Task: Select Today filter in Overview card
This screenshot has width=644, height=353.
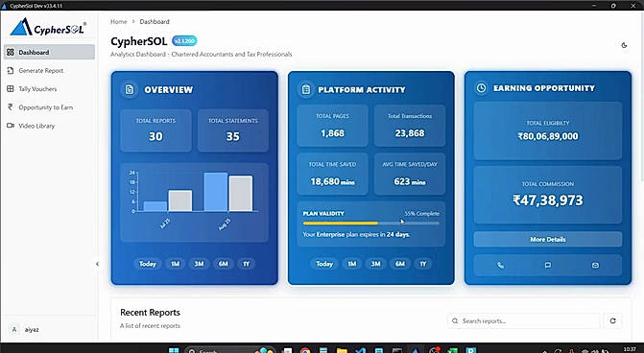Action: pyautogui.click(x=148, y=264)
